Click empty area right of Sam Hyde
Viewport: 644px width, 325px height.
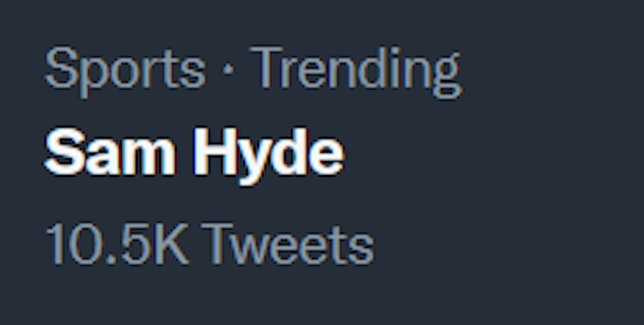tap(483, 153)
